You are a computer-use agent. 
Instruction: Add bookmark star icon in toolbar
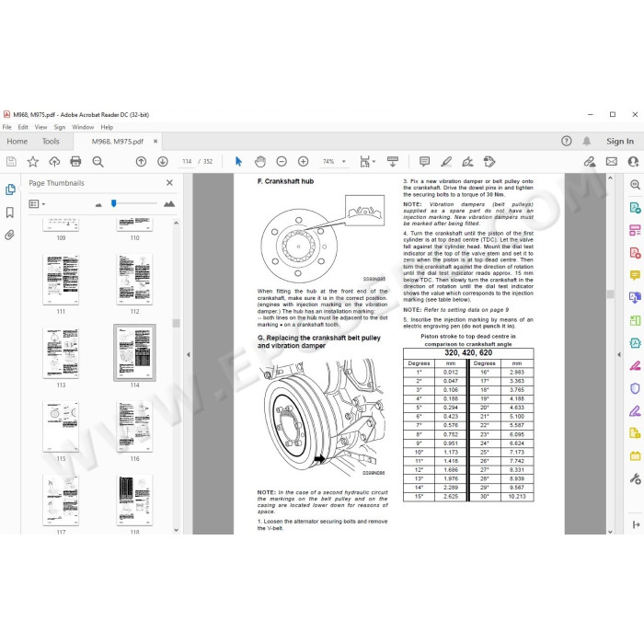coord(33,161)
